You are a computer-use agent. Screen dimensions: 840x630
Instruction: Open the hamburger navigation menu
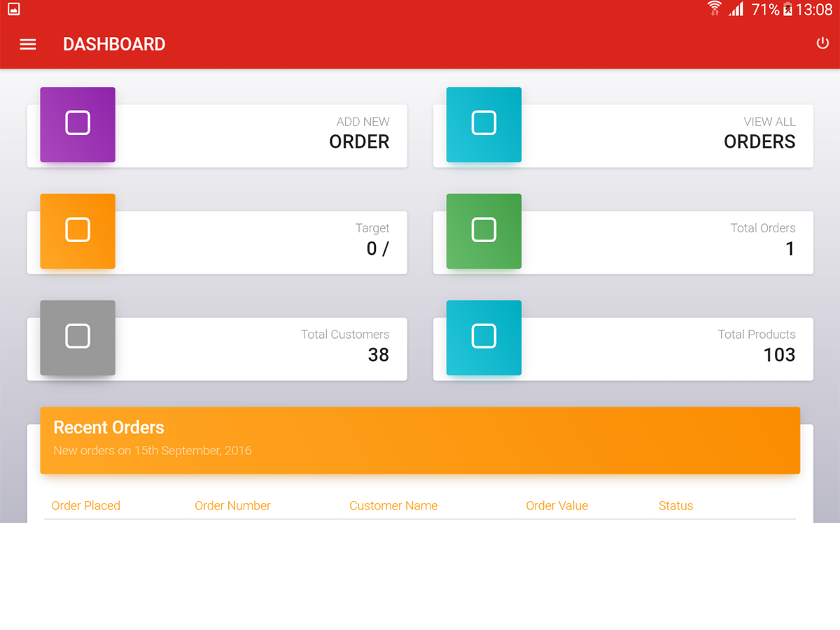tap(28, 44)
